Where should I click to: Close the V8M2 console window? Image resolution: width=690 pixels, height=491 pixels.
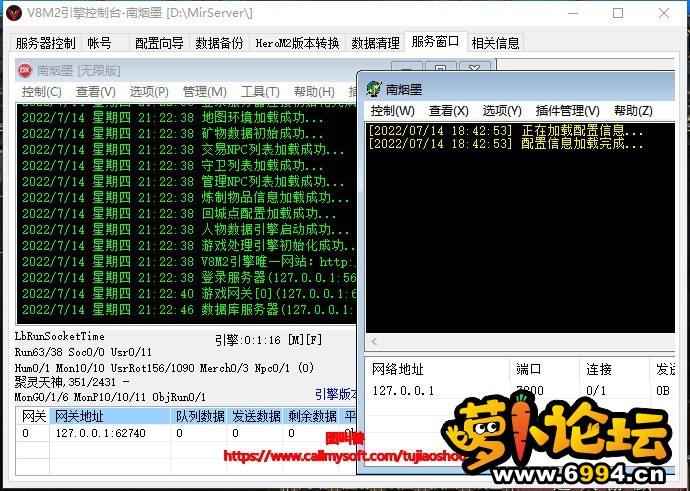click(664, 13)
